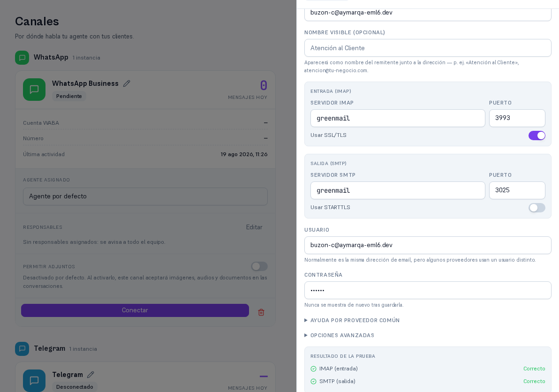
Task: Click the Canales page heading
Action: click(x=37, y=22)
